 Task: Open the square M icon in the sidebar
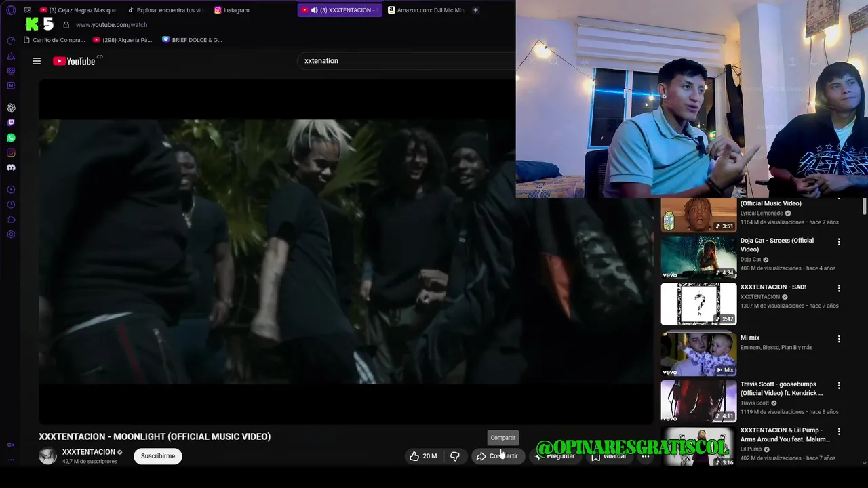tap(11, 86)
